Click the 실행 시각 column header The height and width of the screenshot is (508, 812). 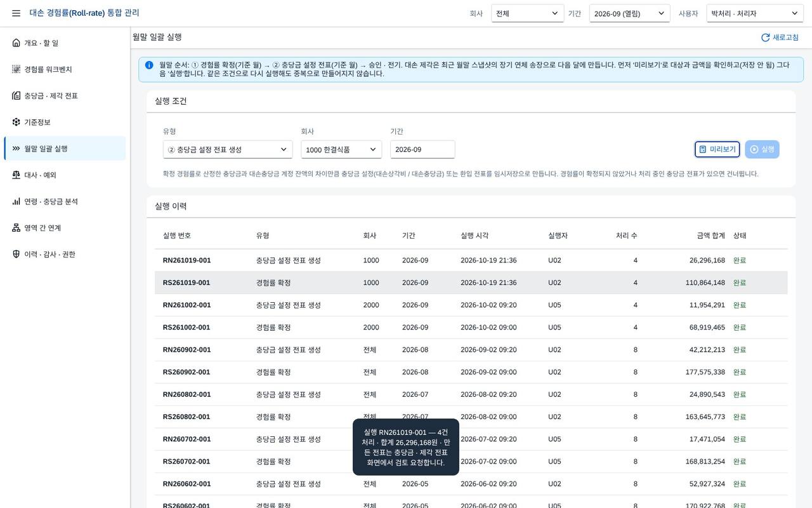click(475, 236)
